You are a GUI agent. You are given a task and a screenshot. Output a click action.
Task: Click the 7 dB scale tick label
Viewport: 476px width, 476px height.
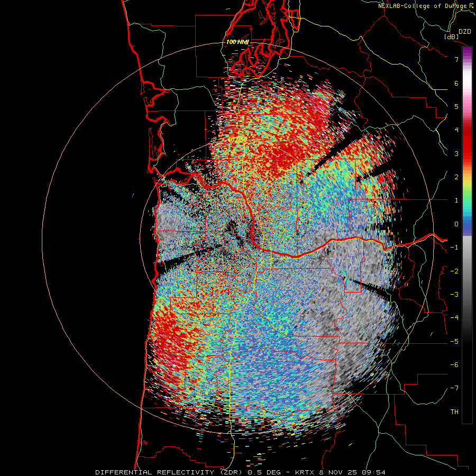[x=456, y=59]
